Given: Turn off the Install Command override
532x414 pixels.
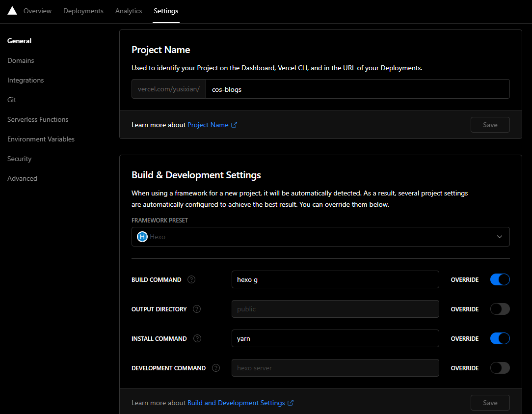Looking at the screenshot, I should point(500,338).
